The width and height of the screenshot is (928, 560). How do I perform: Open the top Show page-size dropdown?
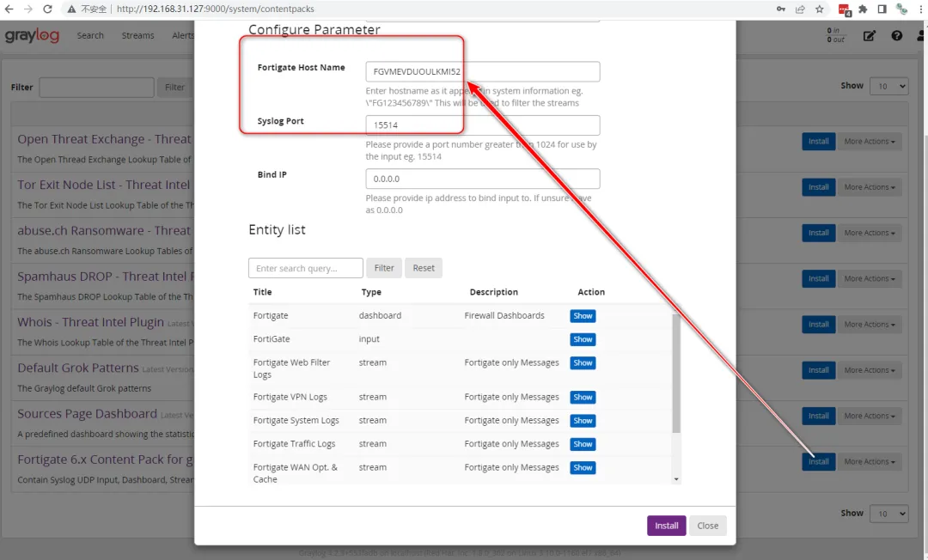tap(889, 87)
